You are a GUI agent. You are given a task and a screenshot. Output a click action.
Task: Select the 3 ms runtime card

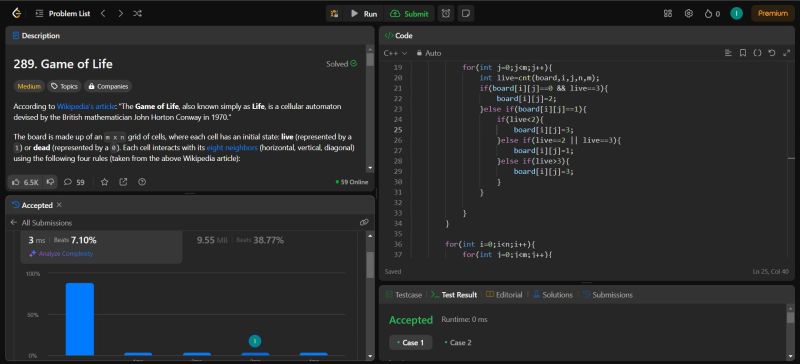click(x=101, y=247)
